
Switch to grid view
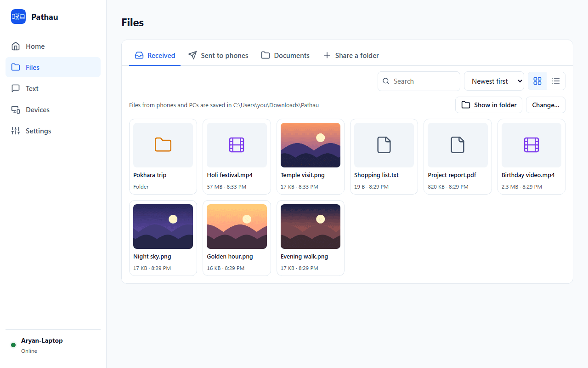(537, 81)
